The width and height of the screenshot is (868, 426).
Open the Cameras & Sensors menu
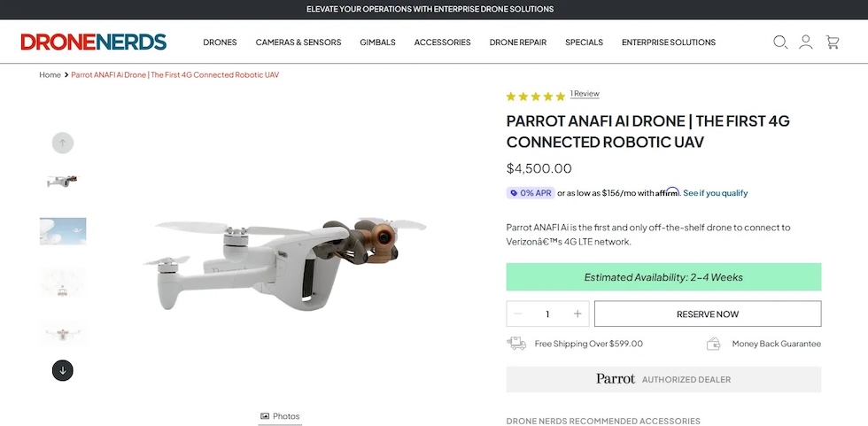coord(298,42)
